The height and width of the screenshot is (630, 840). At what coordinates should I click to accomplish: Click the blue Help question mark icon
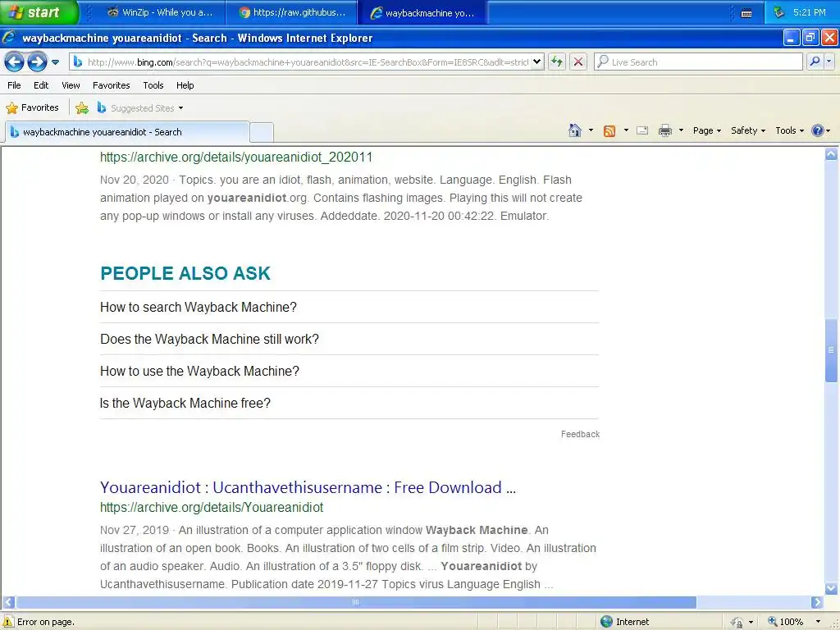[818, 130]
